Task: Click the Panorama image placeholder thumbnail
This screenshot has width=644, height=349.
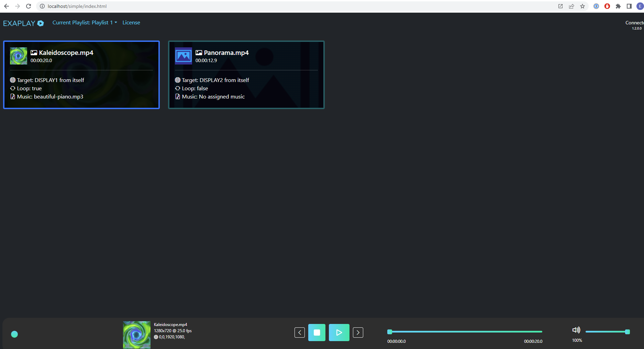Action: (x=184, y=56)
